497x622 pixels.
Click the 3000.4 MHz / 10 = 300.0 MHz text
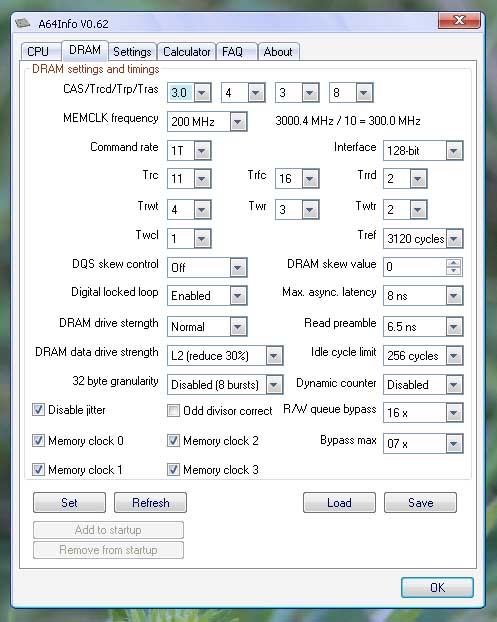point(348,121)
